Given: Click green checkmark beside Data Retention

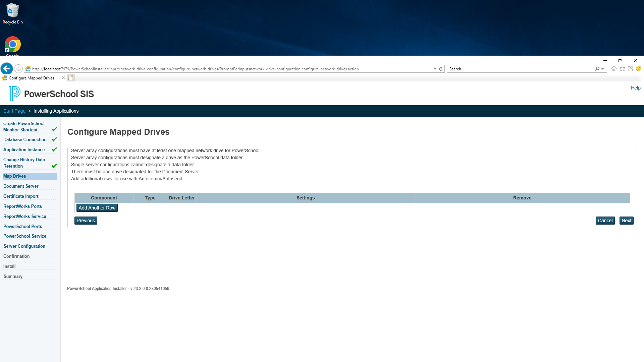Looking at the screenshot, I should (54, 166).
